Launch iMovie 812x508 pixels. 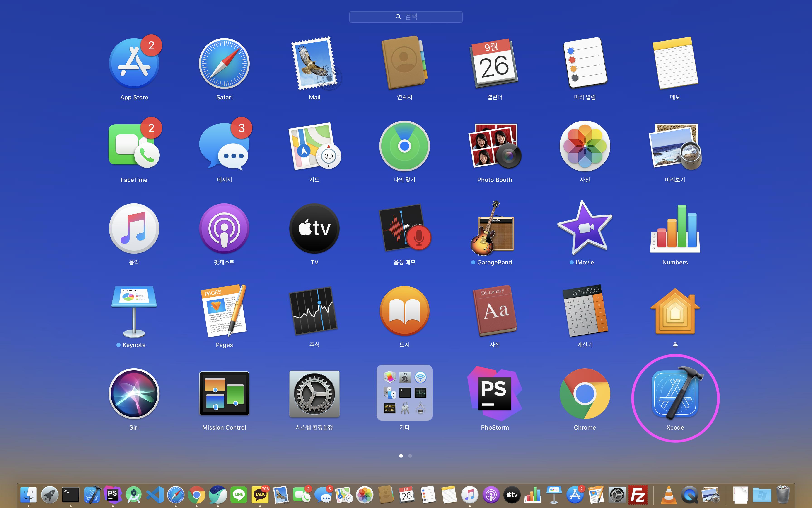[x=585, y=228]
